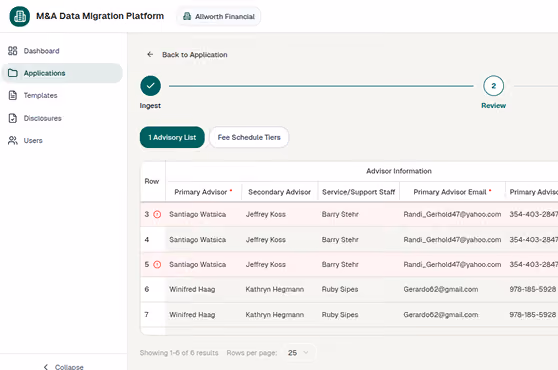This screenshot has height=370, width=558.
Task: Click phone 354-403-2847 in row 4
Action: tap(533, 239)
